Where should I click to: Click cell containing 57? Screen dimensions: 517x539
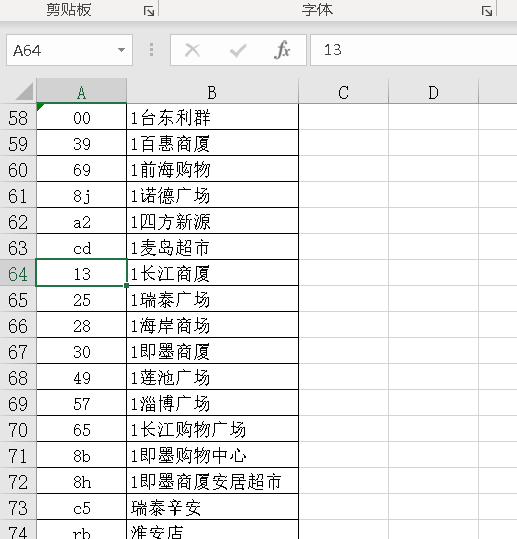click(x=81, y=404)
